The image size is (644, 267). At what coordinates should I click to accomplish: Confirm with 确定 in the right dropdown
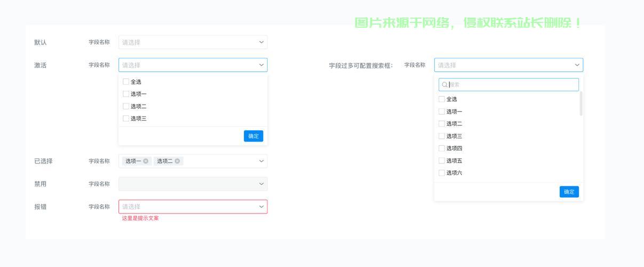coord(569,192)
